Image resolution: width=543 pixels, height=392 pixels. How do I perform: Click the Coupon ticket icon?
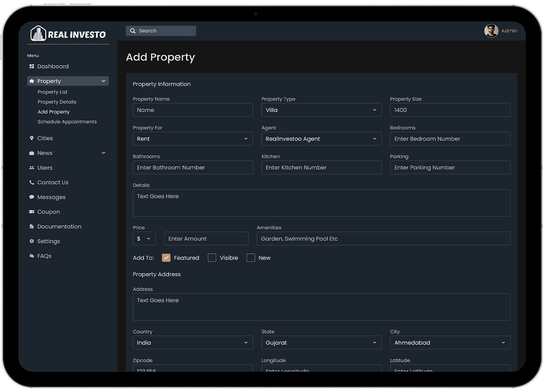pyautogui.click(x=32, y=212)
